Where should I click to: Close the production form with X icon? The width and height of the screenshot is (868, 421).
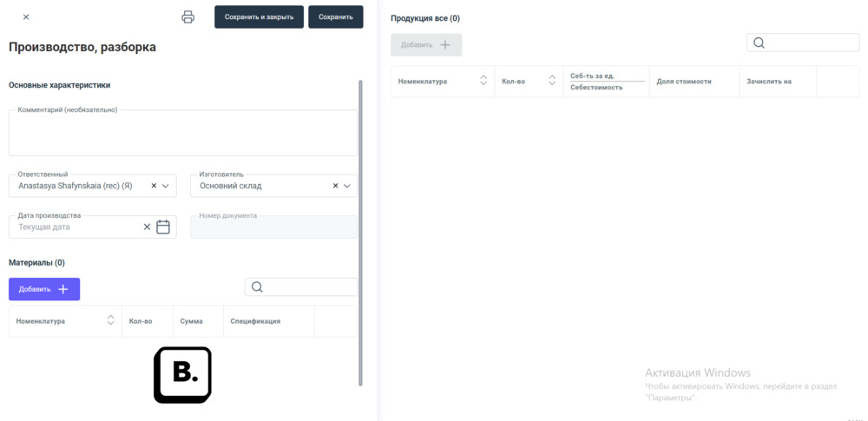coord(26,17)
